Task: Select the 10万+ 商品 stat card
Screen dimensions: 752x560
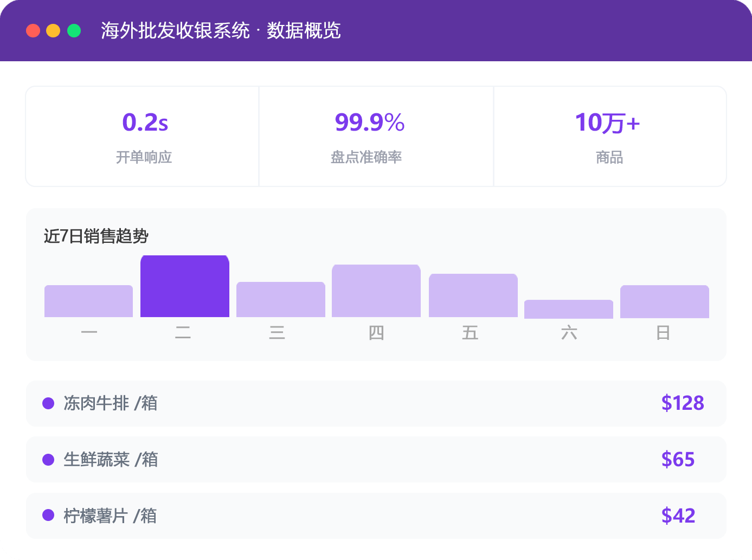Action: click(x=610, y=136)
